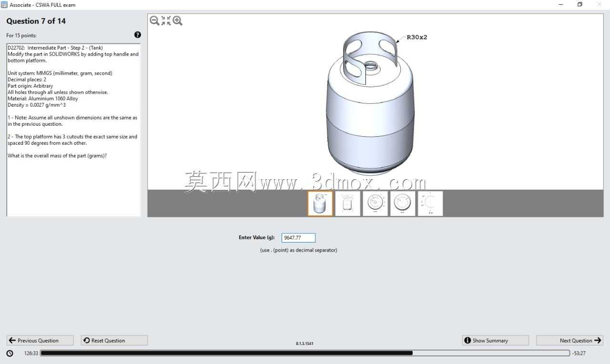Click the app icon in title bar
The height and width of the screenshot is (364, 610).
[x=4, y=5]
